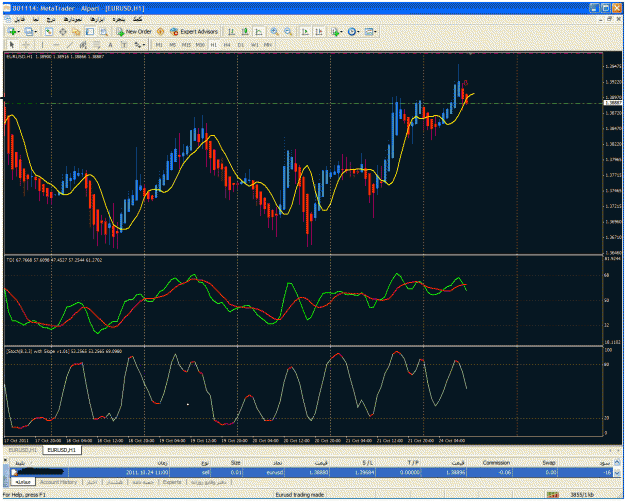Viewport: 625px width, 501px height.
Task: Open the Profiles toolbar icon
Action: [x=28, y=31]
